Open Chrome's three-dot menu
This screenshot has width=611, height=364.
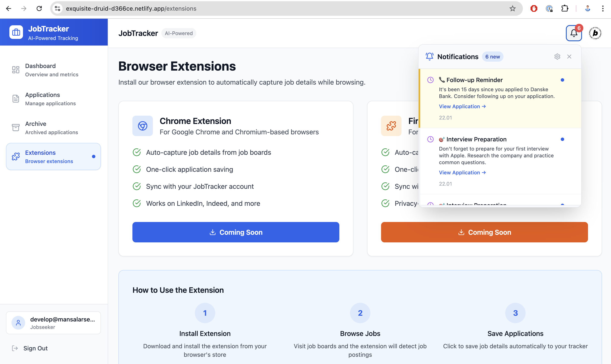[x=603, y=9]
